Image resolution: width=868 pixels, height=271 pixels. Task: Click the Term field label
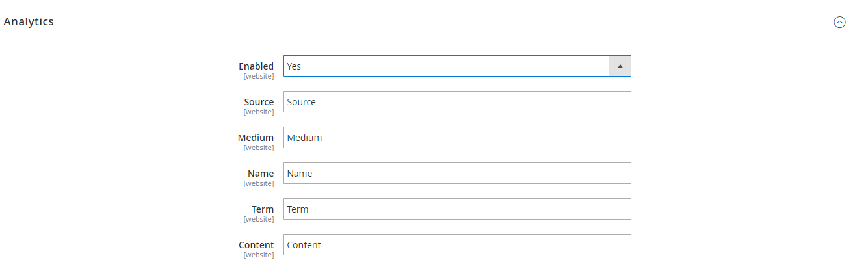point(263,209)
